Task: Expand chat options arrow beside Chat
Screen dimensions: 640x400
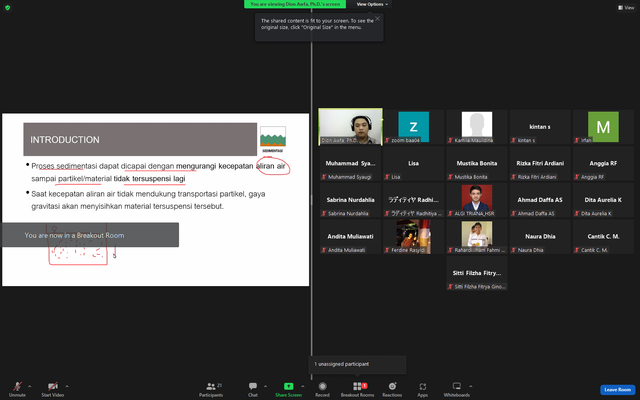Action: tap(265, 386)
